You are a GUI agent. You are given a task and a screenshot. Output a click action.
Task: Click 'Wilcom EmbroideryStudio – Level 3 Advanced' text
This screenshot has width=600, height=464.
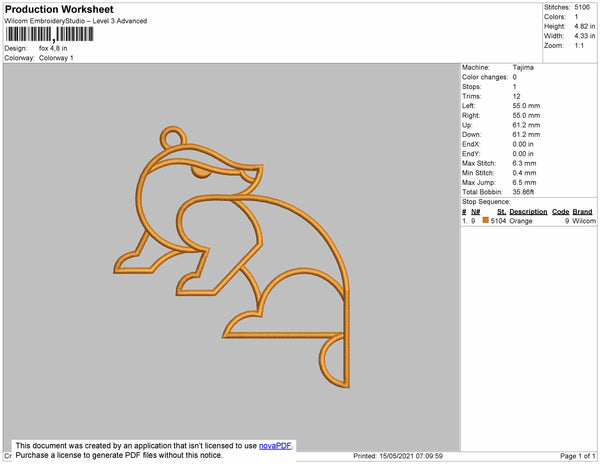[76, 21]
